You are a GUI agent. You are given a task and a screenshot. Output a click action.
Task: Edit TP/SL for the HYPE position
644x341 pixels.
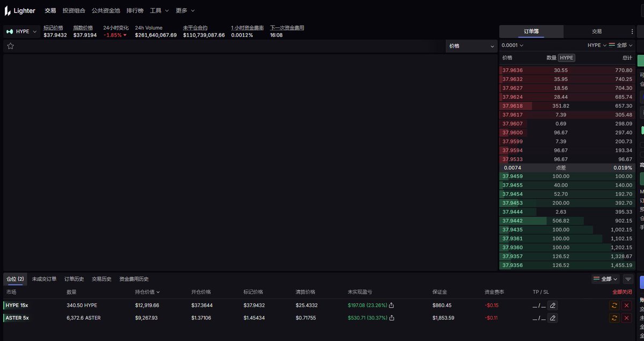[553, 305]
